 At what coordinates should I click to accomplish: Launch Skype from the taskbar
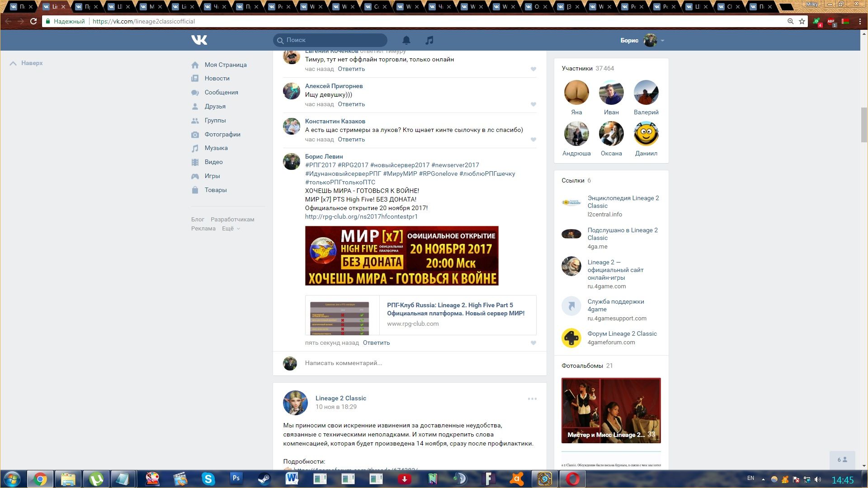(x=208, y=479)
